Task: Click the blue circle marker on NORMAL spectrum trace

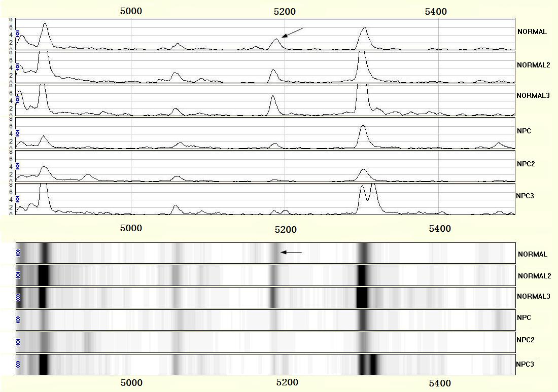Action: (18, 34)
